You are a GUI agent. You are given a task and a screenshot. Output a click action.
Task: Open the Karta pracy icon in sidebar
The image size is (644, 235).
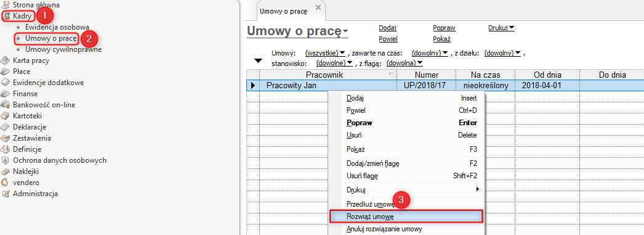6,60
